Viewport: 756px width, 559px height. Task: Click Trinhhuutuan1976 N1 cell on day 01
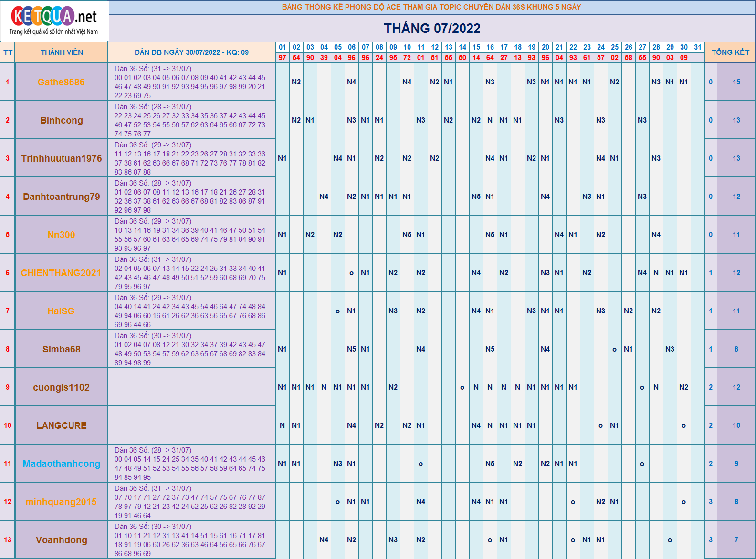(283, 158)
